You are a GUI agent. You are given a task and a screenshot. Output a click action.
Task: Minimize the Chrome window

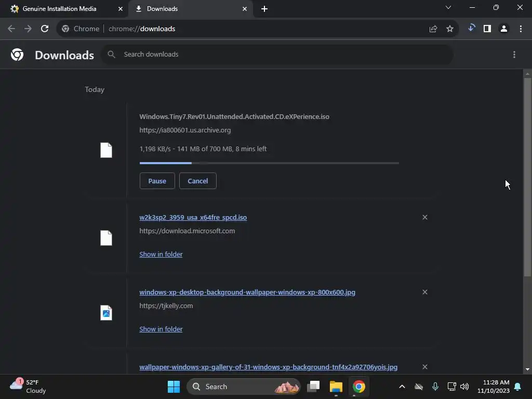coord(472,7)
